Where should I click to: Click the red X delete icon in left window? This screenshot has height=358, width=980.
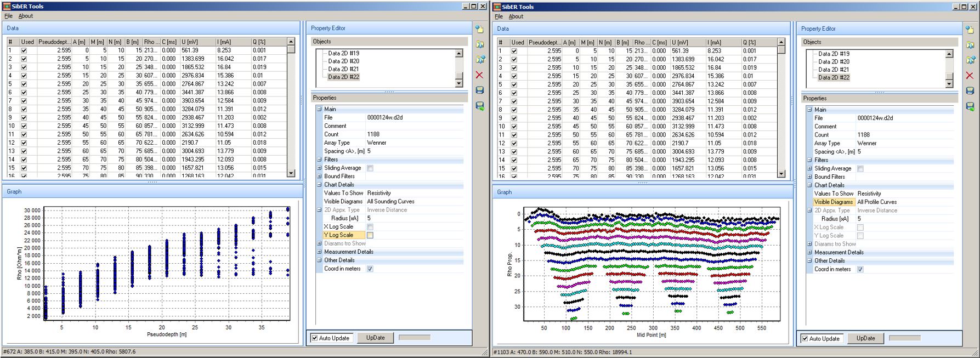(x=480, y=75)
